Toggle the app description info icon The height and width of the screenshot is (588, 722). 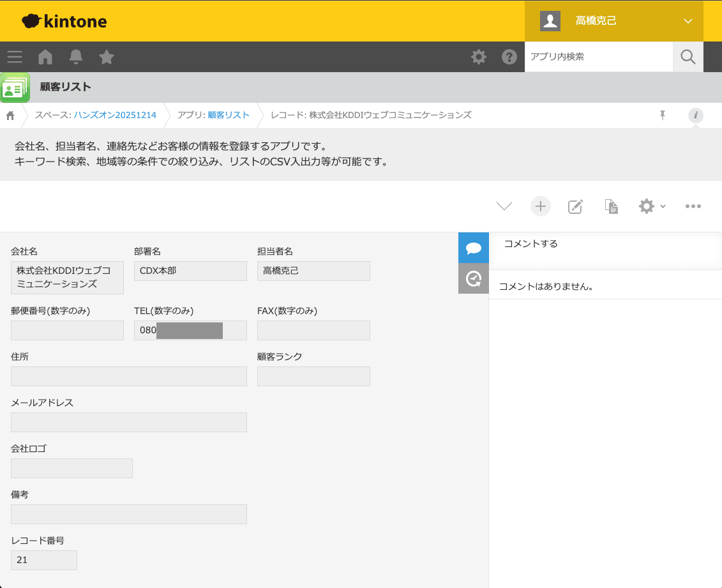point(695,116)
